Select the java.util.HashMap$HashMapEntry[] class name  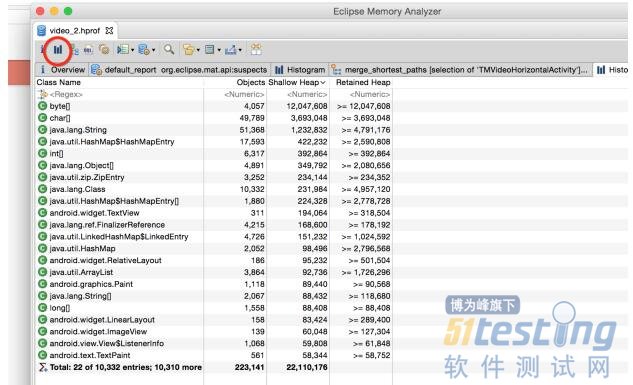114,201
